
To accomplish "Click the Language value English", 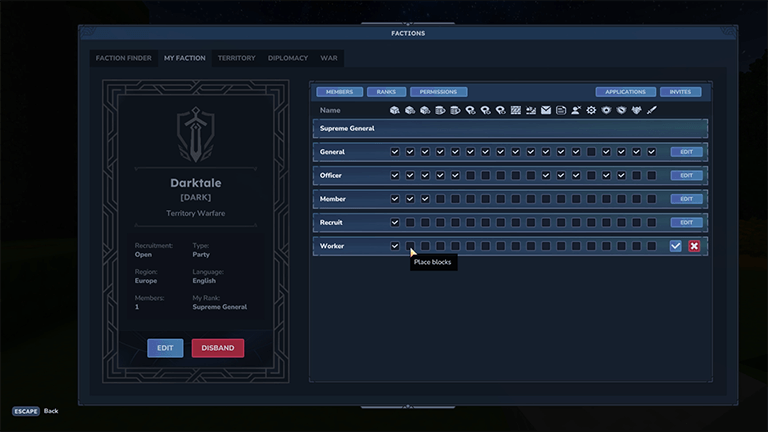I will tap(204, 281).
